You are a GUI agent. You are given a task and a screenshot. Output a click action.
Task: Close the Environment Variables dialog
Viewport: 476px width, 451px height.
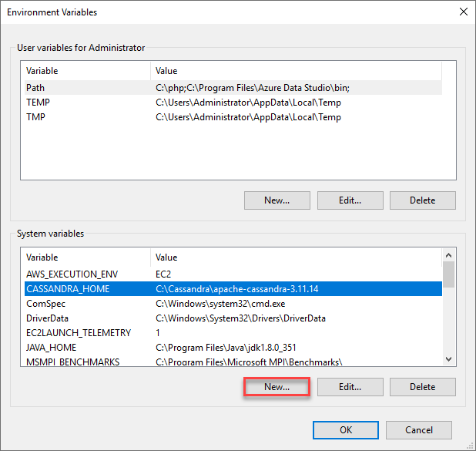point(463,12)
